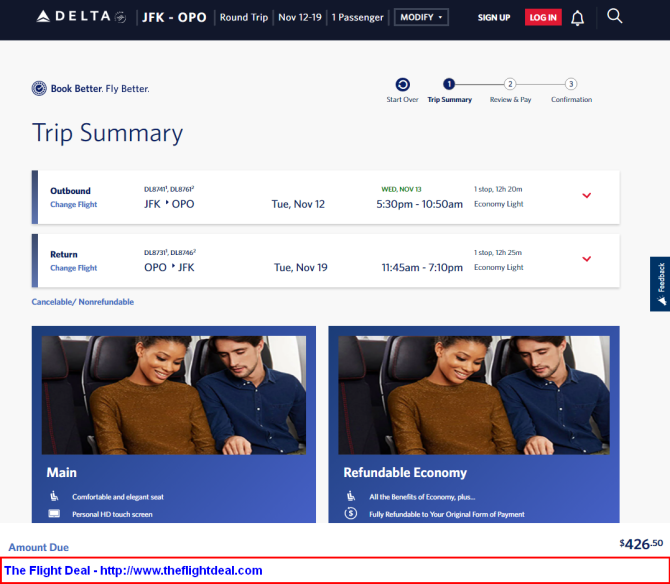Click Fully Refundable to Original Form text
The height and width of the screenshot is (584, 670).
pyautogui.click(x=447, y=514)
